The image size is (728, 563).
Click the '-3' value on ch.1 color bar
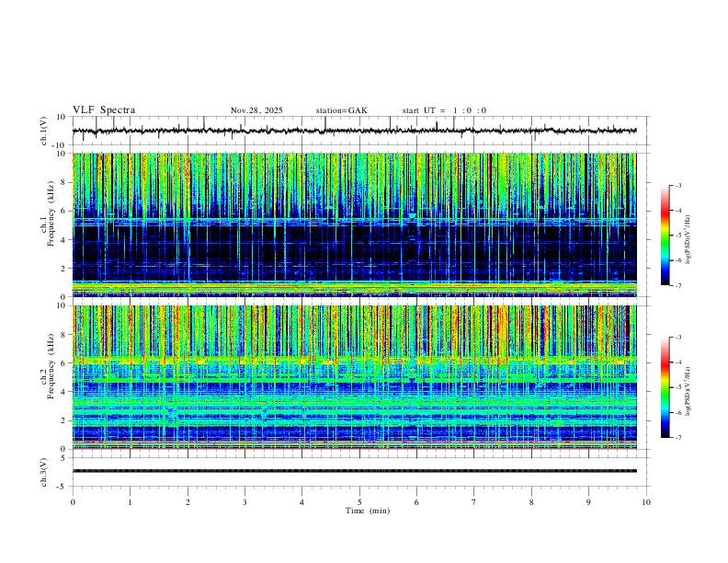click(678, 185)
